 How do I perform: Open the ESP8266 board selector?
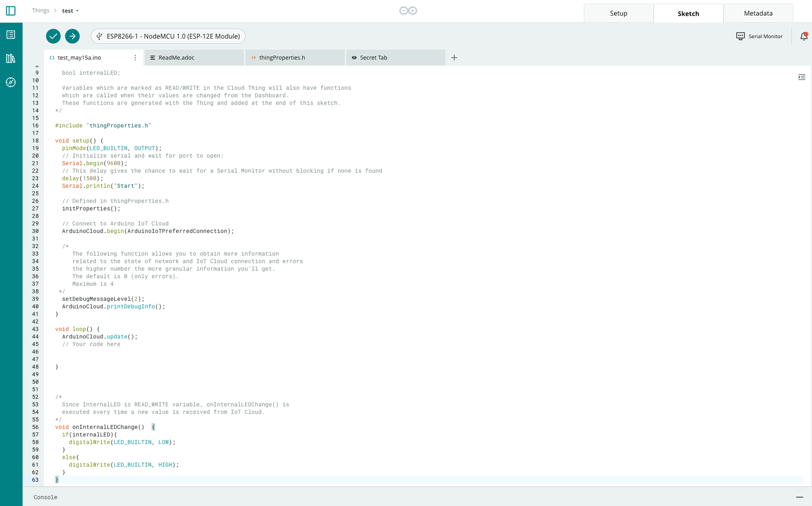(x=168, y=36)
